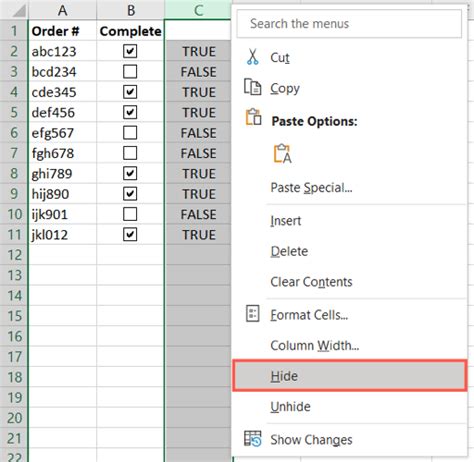The width and height of the screenshot is (474, 462).
Task: Tick the checkbox for order efg567
Action: 130,133
